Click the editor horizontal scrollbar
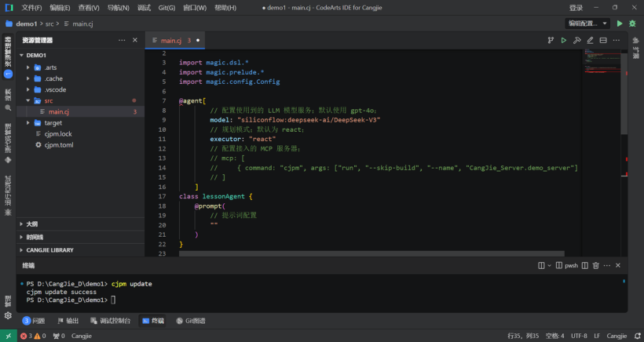 pos(371,254)
